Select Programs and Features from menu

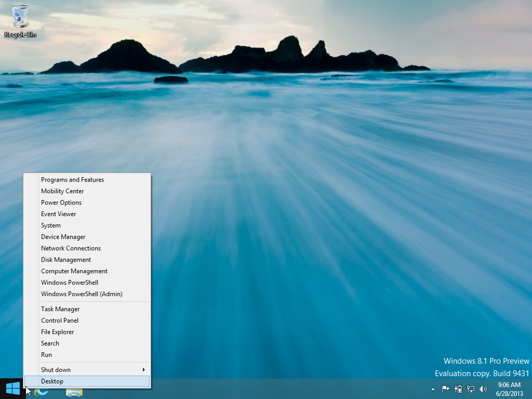pos(72,180)
